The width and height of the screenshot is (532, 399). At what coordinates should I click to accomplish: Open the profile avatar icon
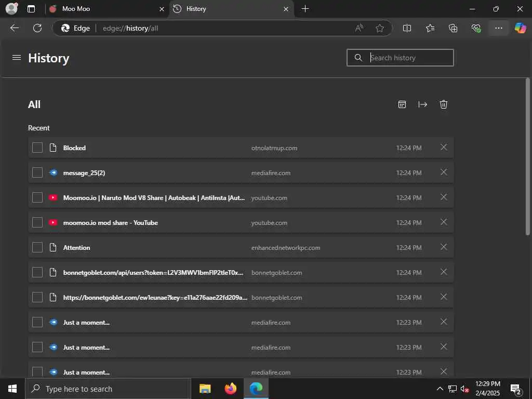pos(11,9)
